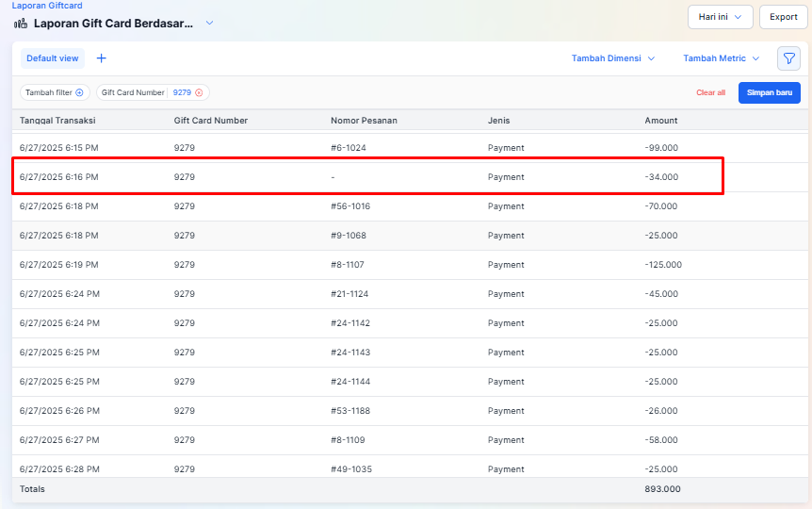
Task: Open the Tambah Dimensi dropdown
Action: click(x=612, y=58)
